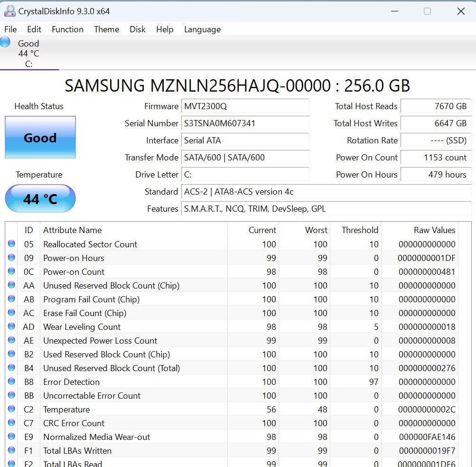Click status orb for Power-on Hours row
Image resolution: width=476 pixels, height=467 pixels.
coord(11,258)
